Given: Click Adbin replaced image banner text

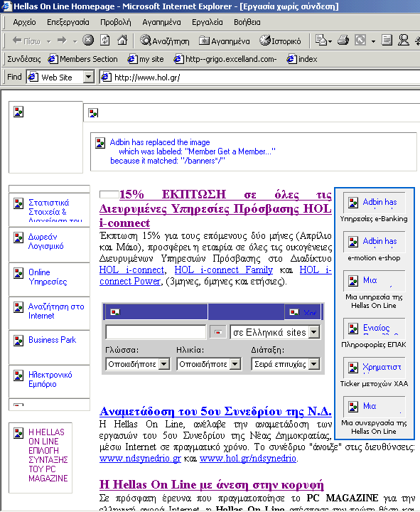Looking at the screenshot, I should (x=193, y=151).
